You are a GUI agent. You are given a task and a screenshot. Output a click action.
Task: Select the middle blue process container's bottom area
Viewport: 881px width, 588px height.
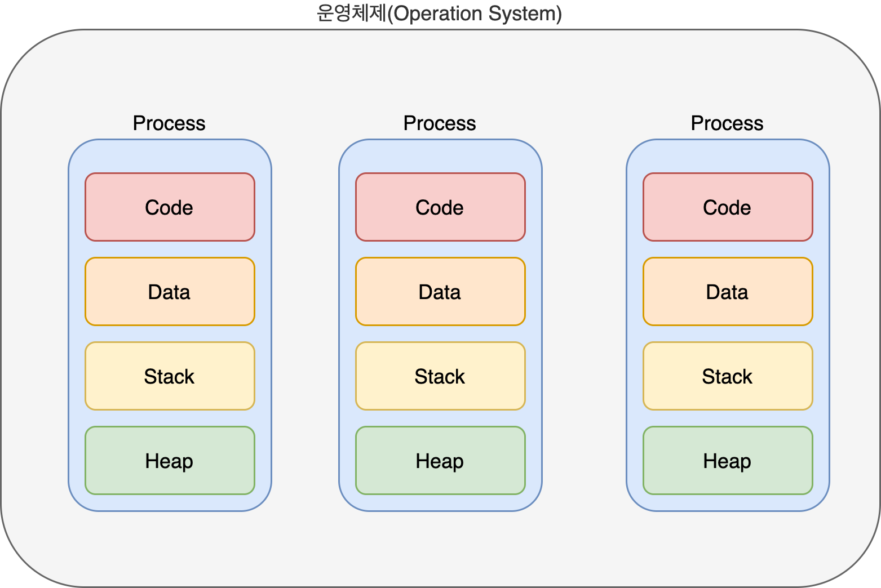(440, 503)
